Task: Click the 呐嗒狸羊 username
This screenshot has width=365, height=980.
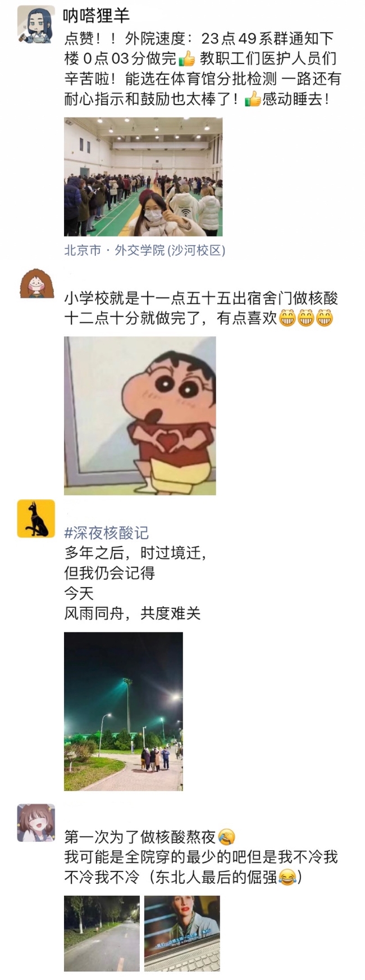Action: click(x=96, y=15)
